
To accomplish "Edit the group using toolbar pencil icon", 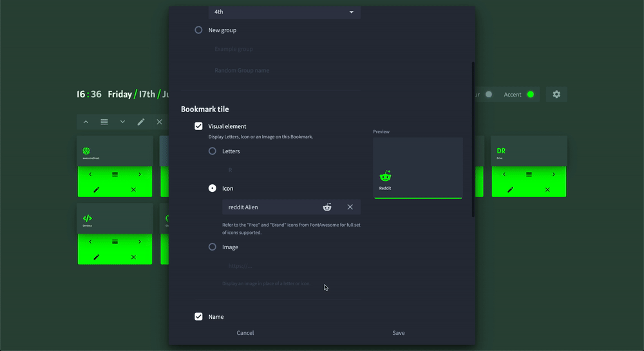I will [141, 122].
